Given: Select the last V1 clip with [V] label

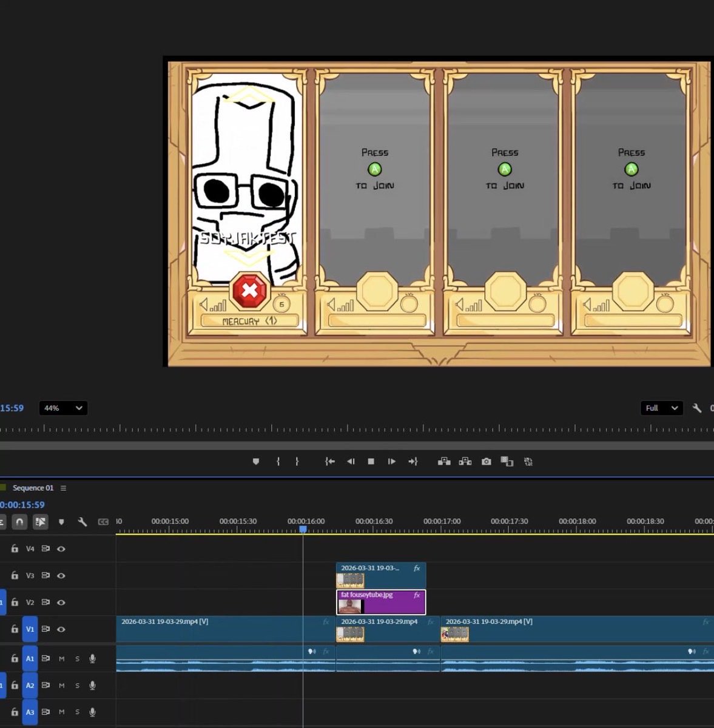Looking at the screenshot, I should 578,629.
